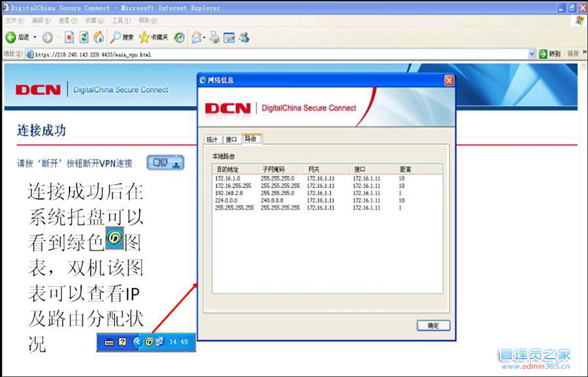Click the language bar help icon

122,342
